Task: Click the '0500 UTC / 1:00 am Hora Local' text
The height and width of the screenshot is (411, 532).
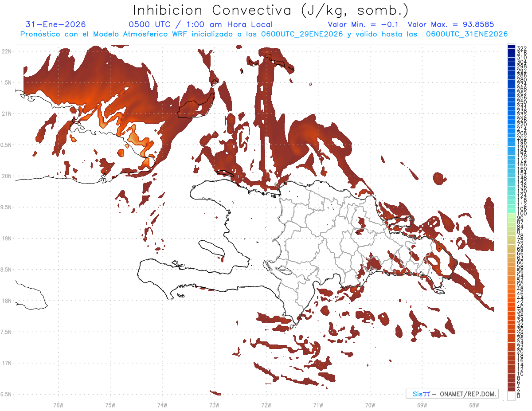Action: [x=200, y=24]
